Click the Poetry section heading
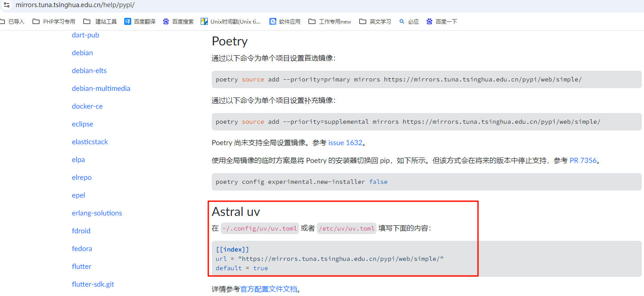The height and width of the screenshot is (296, 644). click(230, 41)
